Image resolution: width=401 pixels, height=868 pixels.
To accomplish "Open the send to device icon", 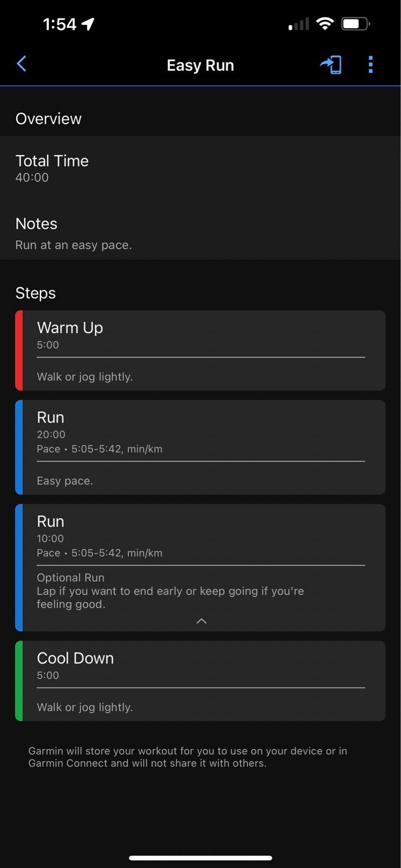I will tap(331, 63).
